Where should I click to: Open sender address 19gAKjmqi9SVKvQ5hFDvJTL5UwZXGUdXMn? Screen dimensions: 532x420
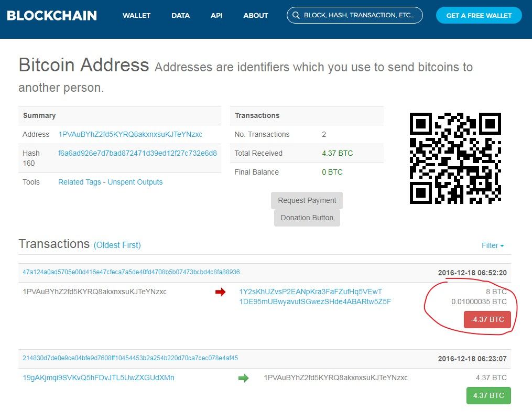click(99, 378)
